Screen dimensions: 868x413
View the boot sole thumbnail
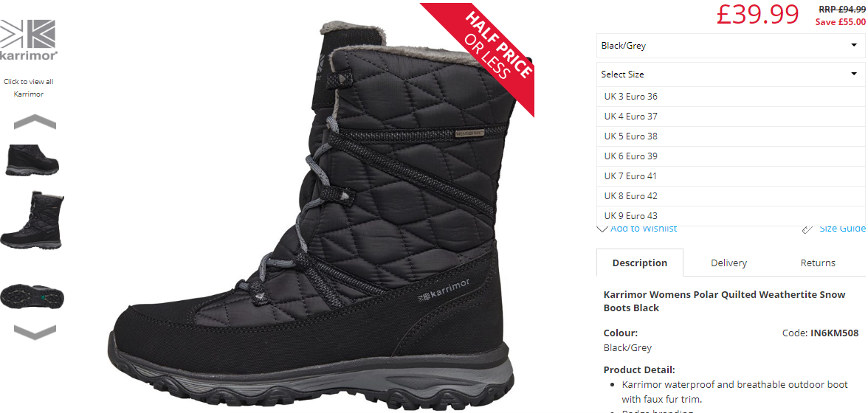pos(32,296)
